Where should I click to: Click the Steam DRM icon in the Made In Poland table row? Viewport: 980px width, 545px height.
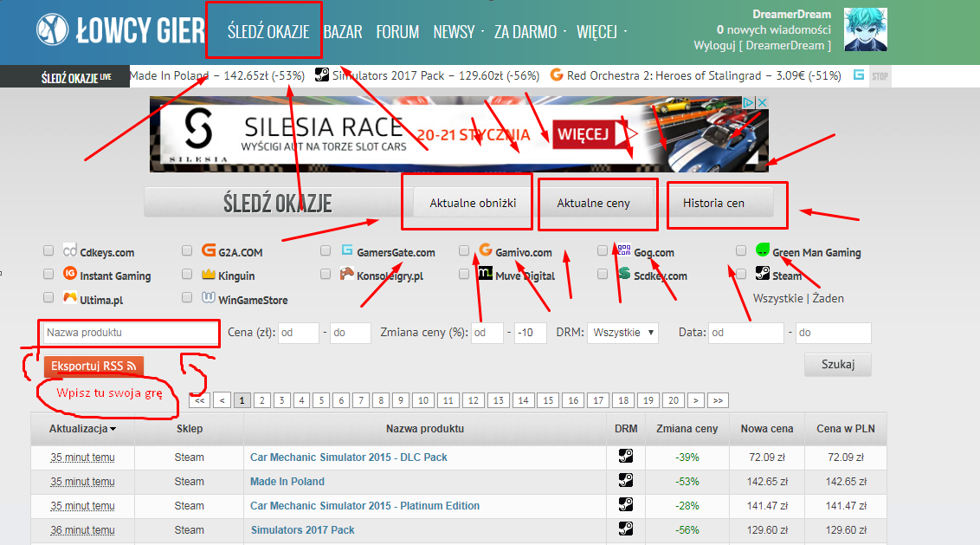626,481
